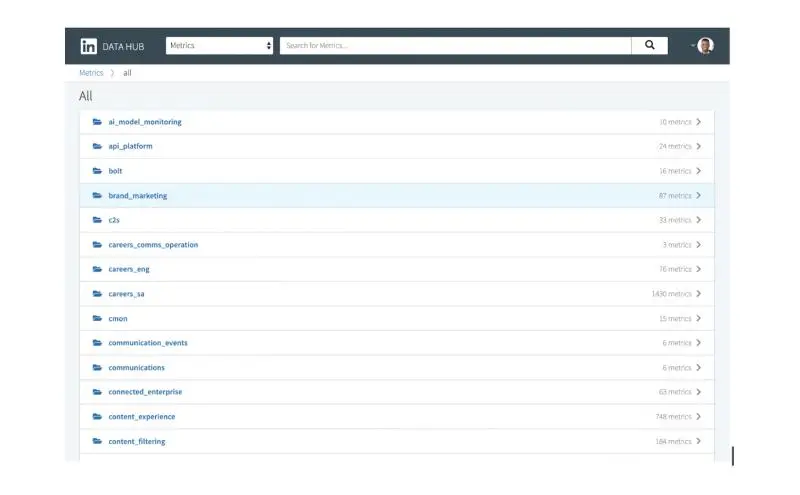Go to Metrics breadcrumb link
Image resolution: width=800 pixels, height=495 pixels.
pyautogui.click(x=91, y=73)
